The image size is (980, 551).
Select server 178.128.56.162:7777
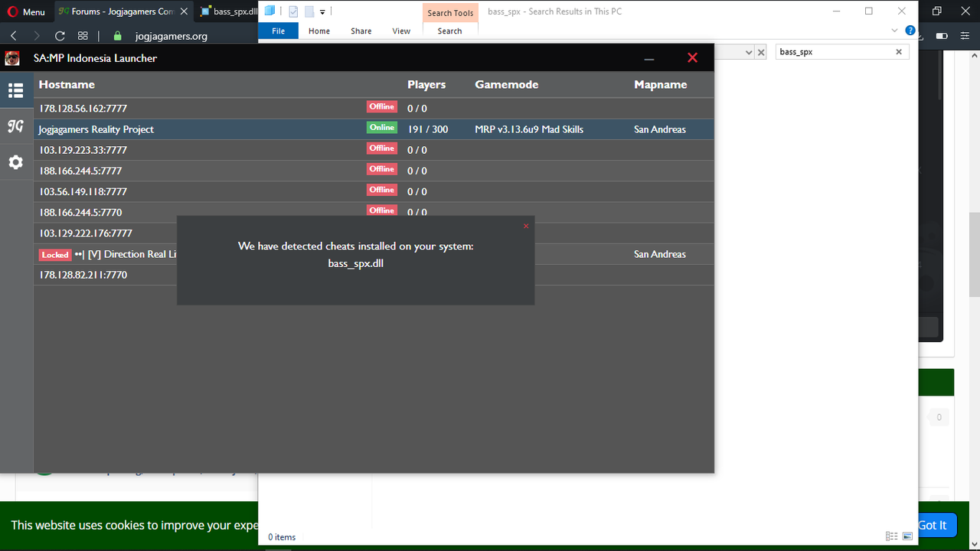tap(374, 109)
